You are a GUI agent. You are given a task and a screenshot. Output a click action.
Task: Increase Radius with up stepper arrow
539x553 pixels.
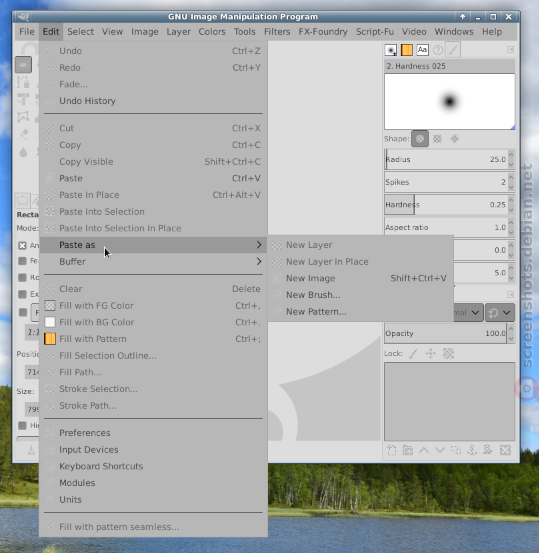[511, 155]
